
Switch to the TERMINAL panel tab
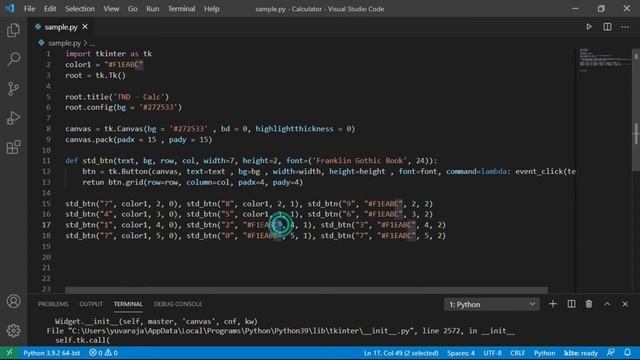pos(128,304)
